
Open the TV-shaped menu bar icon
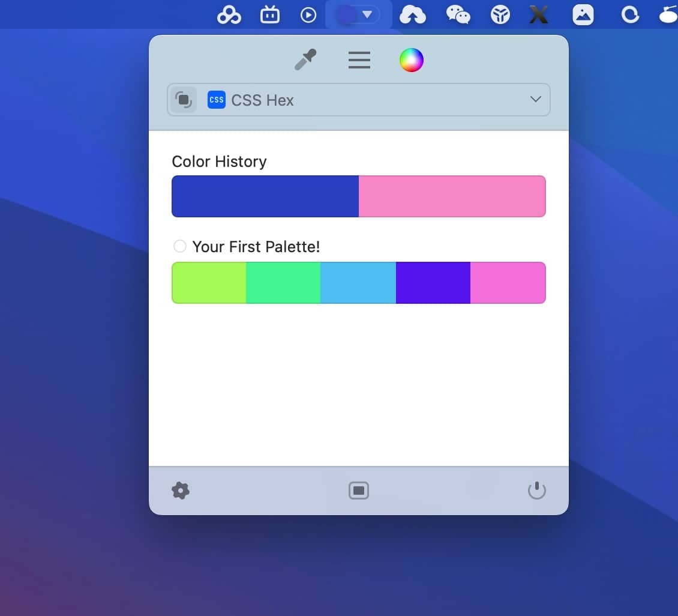click(270, 15)
